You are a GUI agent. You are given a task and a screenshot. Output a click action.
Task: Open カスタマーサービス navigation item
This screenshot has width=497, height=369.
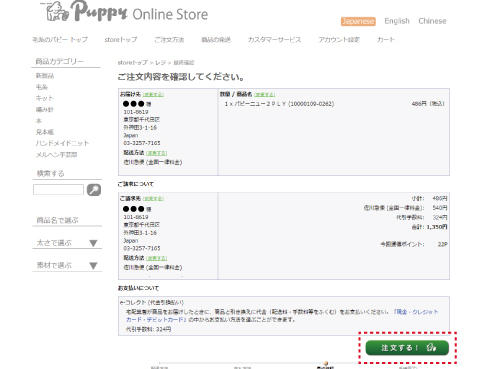point(274,40)
